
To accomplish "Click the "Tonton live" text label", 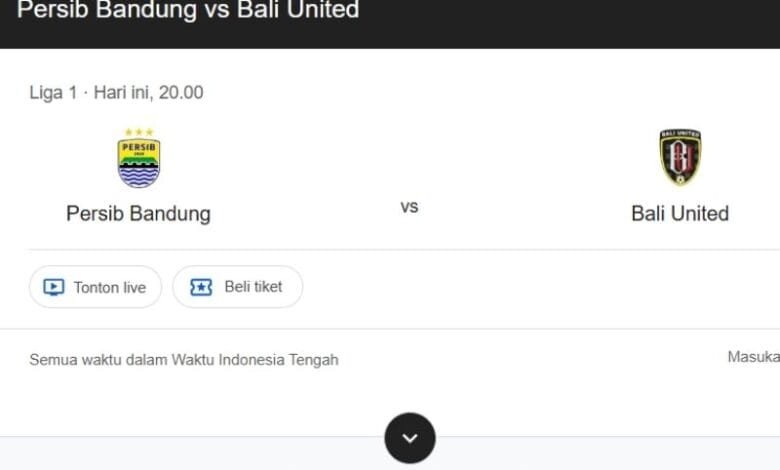I will coord(110,288).
